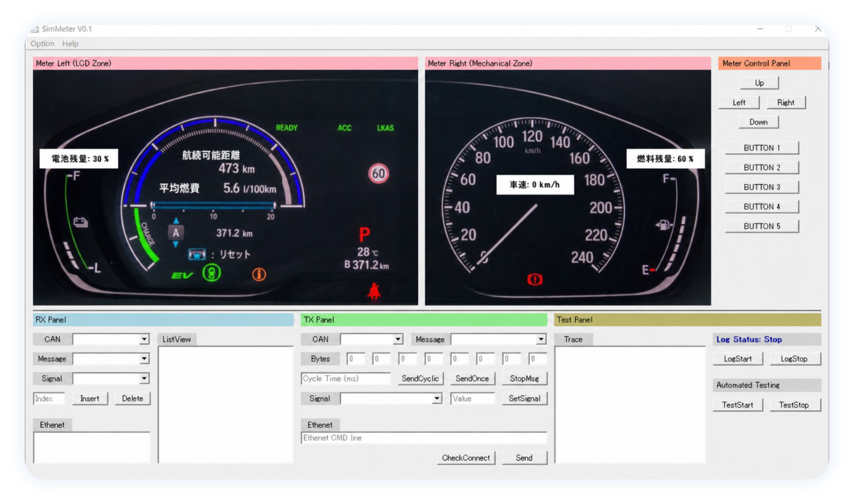Click the SimMeter app icon in title bar

34,29
